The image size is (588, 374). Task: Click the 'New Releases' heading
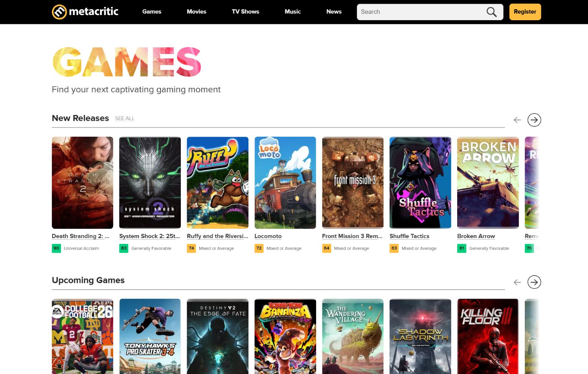coord(80,118)
